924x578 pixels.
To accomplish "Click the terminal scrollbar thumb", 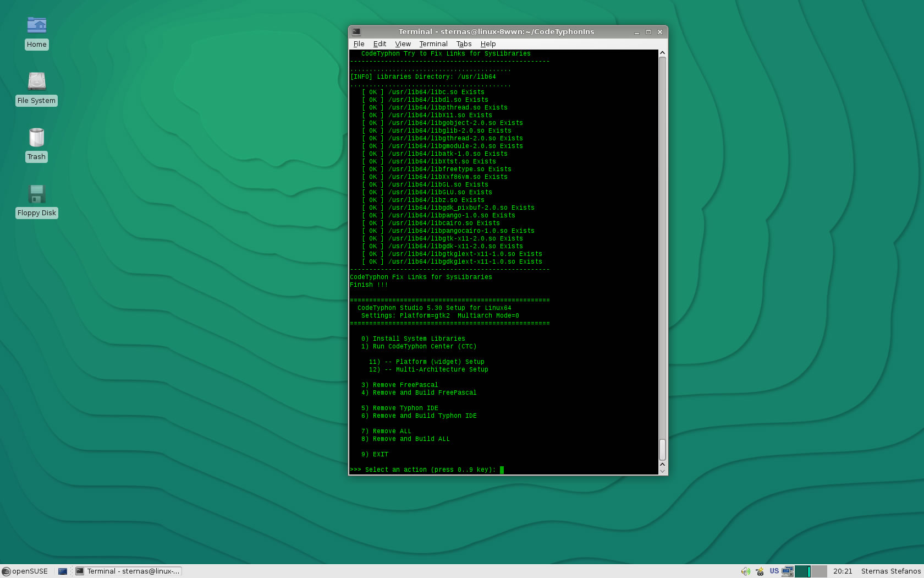I will (663, 450).
